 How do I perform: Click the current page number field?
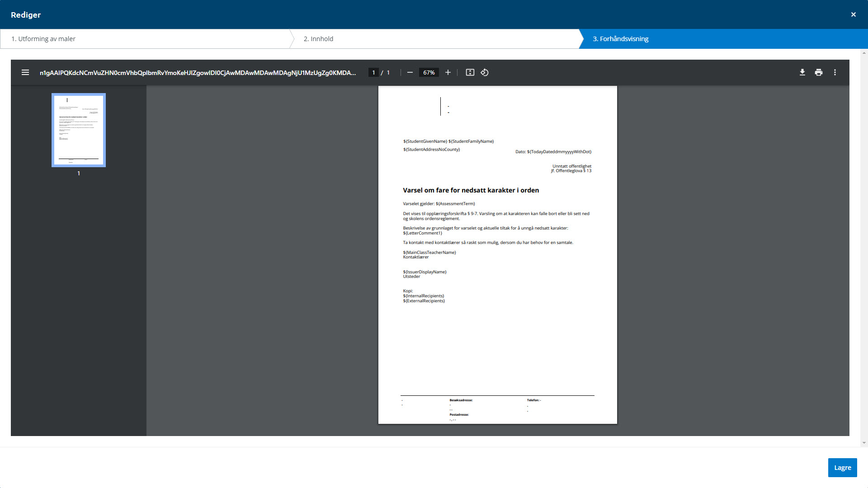coord(373,72)
